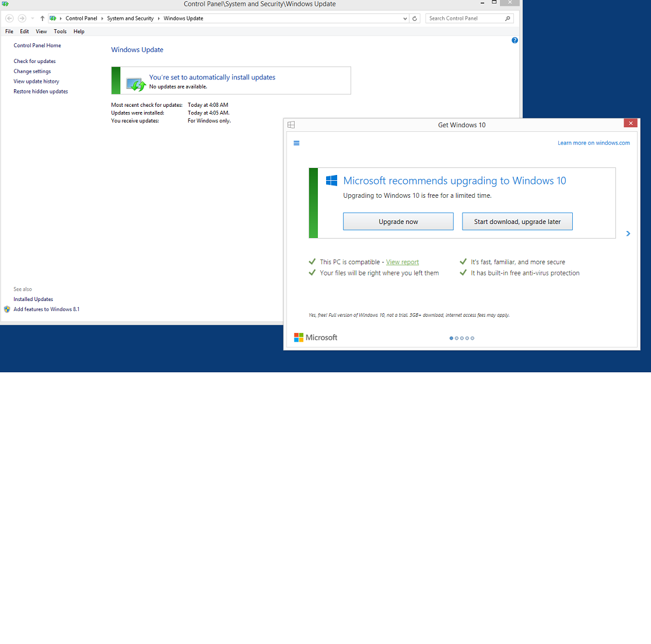Click 'For Windows only.' text
651x644 pixels.
[x=209, y=121]
